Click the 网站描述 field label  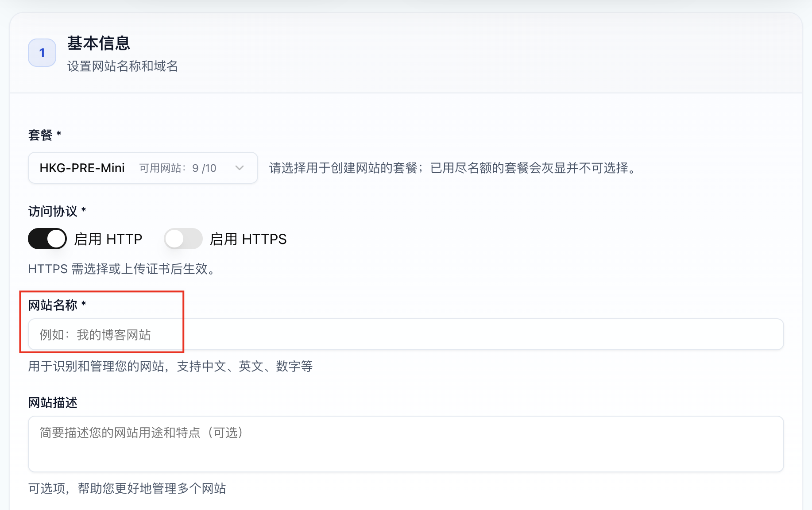tap(53, 402)
